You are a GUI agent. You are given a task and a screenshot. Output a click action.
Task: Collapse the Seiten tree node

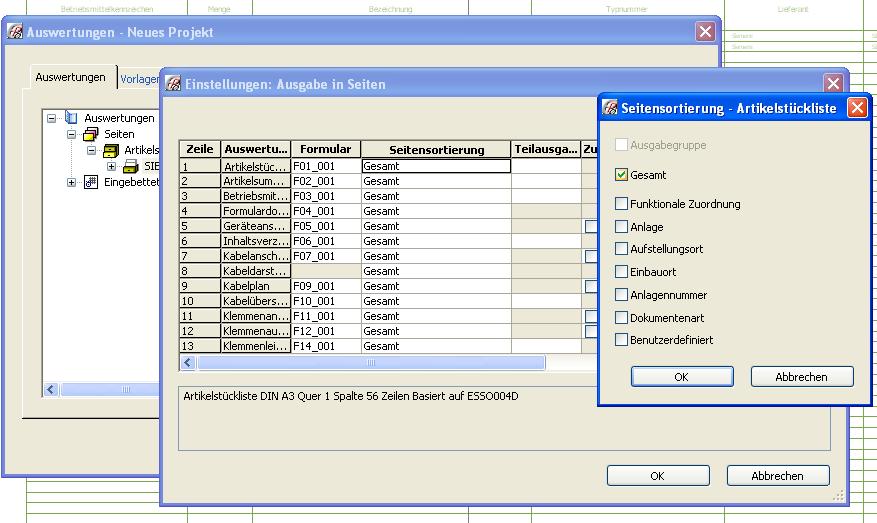(72, 134)
